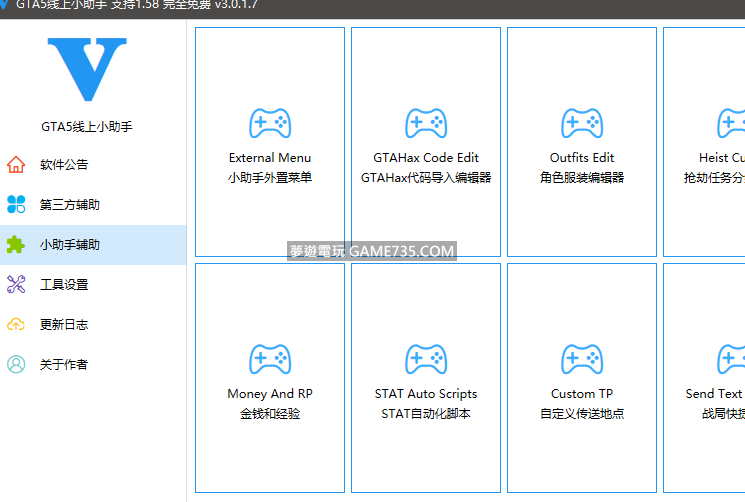Click the gamepad icon above External Menu
The image size is (745, 502).
point(269,124)
